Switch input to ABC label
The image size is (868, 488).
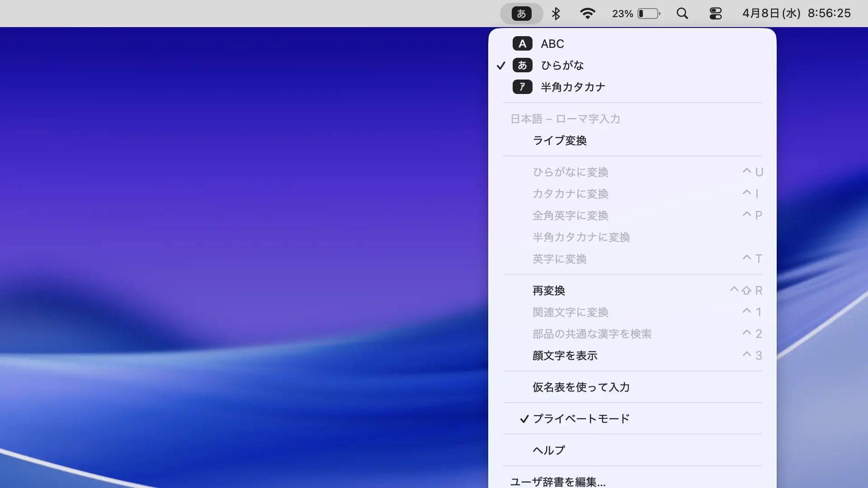552,44
